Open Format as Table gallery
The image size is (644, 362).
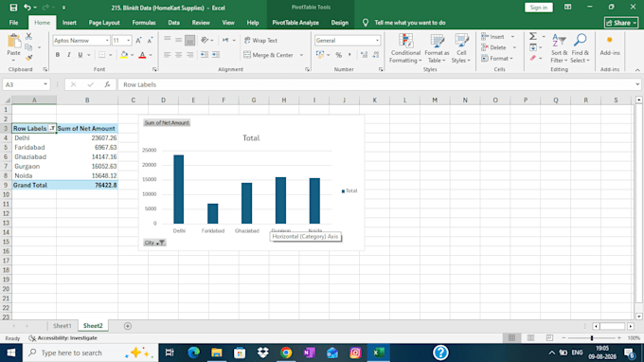coord(437,48)
